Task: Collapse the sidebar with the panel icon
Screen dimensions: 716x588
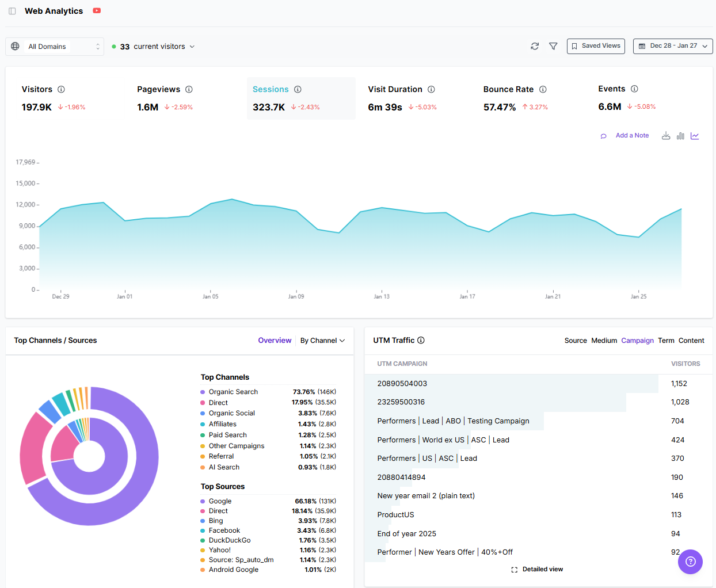Action: coord(12,10)
